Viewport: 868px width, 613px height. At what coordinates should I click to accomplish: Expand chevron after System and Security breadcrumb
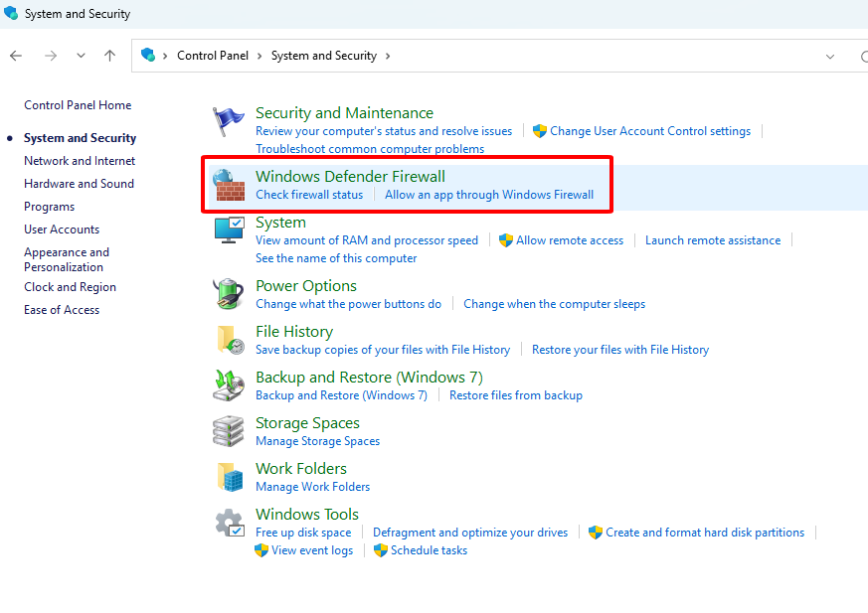pos(388,56)
